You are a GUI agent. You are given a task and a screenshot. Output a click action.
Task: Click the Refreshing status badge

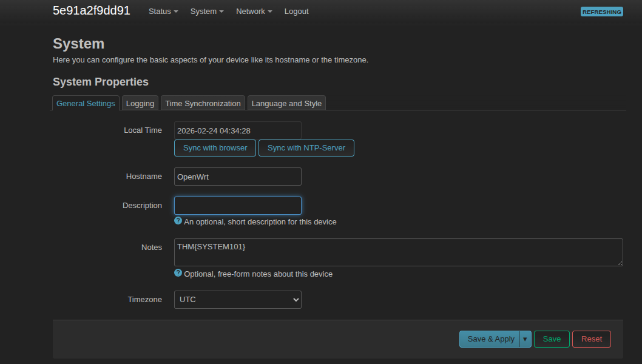point(601,12)
